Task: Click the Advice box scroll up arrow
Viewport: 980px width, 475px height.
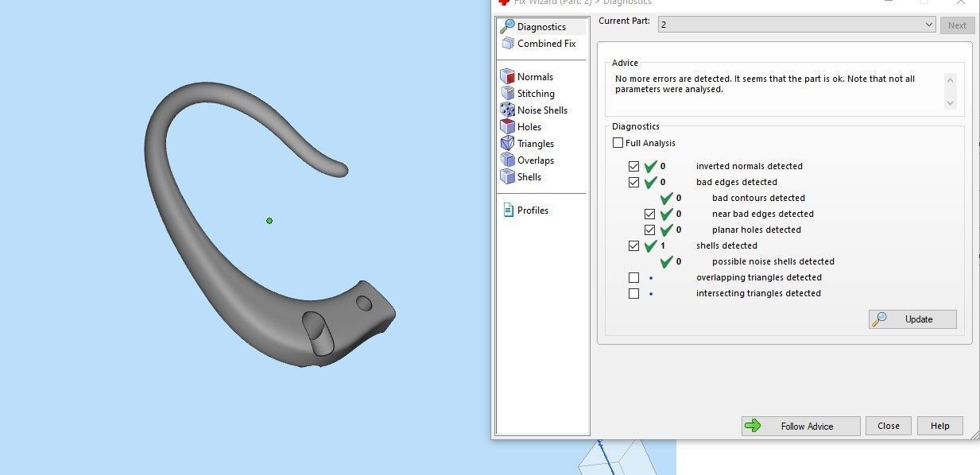Action: [x=949, y=79]
